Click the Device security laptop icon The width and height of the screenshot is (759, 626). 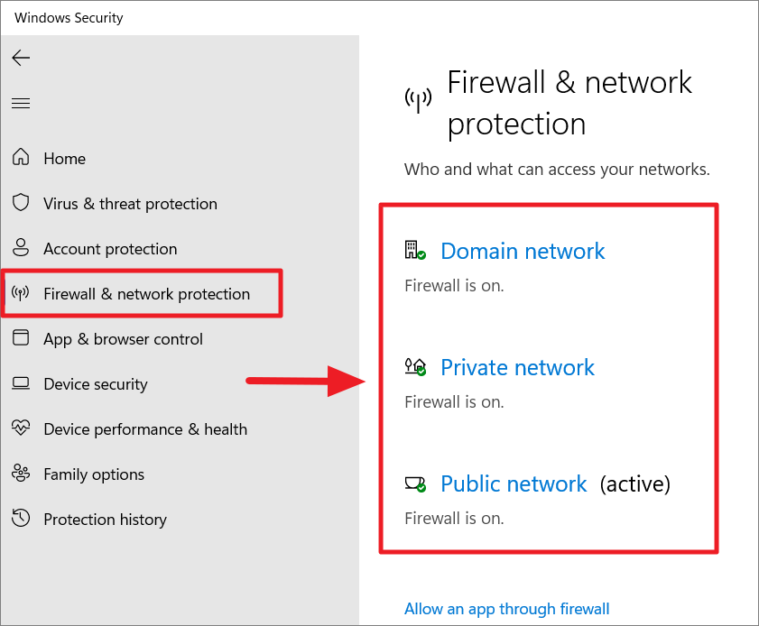(21, 383)
